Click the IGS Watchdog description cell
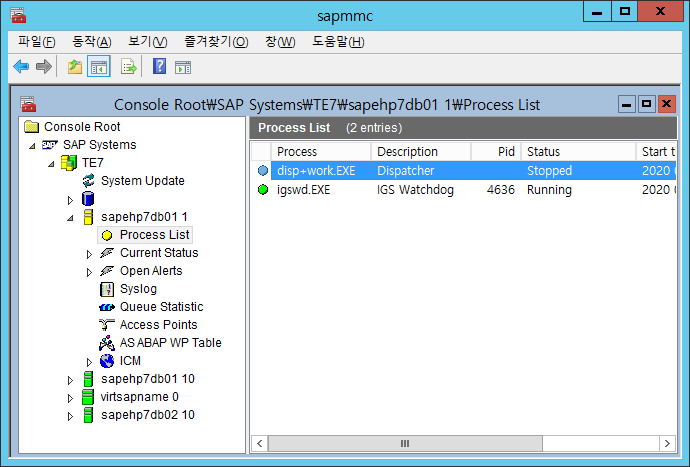The image size is (690, 467). [415, 190]
